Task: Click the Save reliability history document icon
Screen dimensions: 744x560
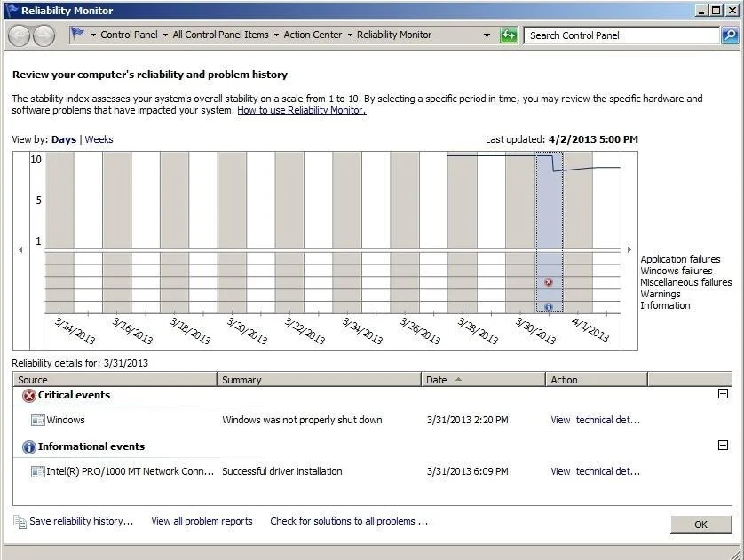Action: [x=20, y=522]
